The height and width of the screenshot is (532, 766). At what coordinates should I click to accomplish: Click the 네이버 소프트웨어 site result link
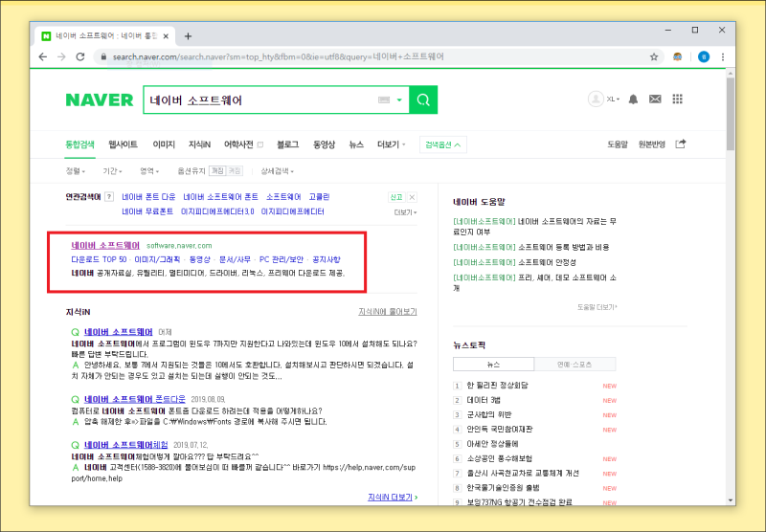coord(105,246)
